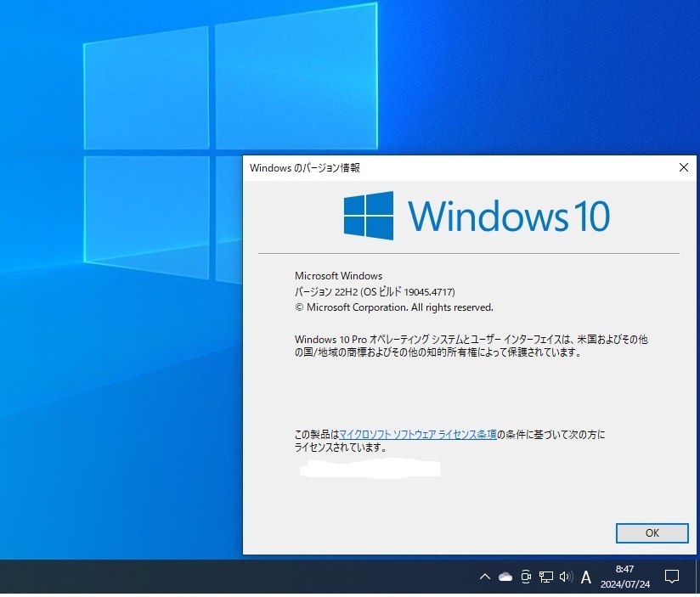
Task: Open the OneDrive cloud tray icon
Action: (x=505, y=577)
